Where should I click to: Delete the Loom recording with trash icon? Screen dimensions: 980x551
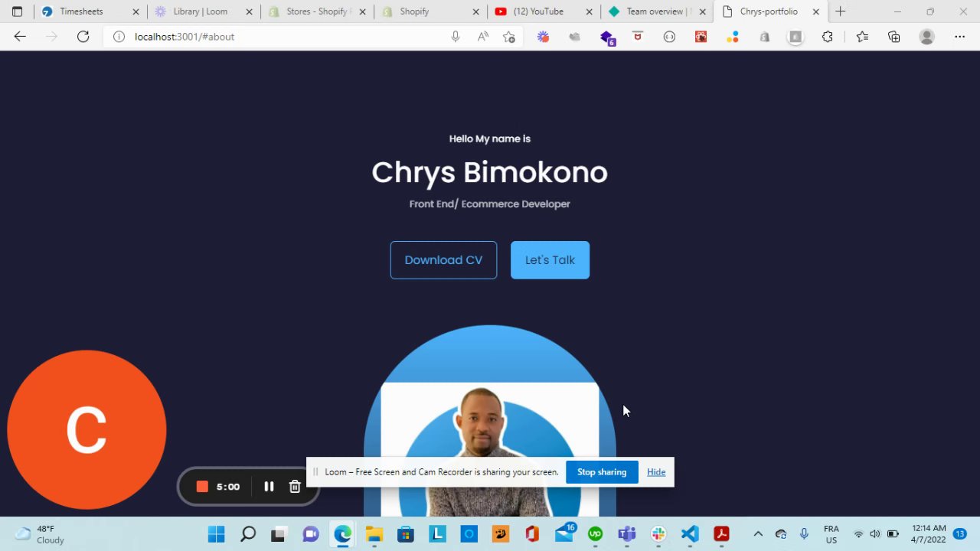[x=295, y=487]
